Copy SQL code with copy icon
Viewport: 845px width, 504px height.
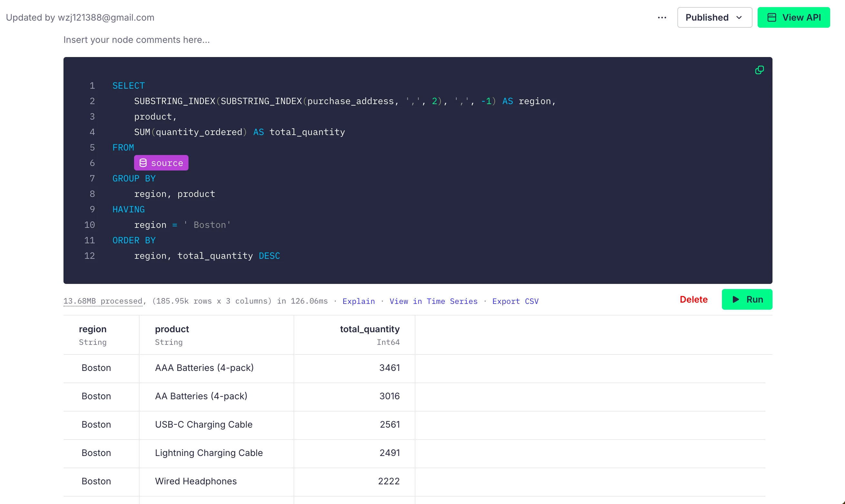click(x=759, y=70)
